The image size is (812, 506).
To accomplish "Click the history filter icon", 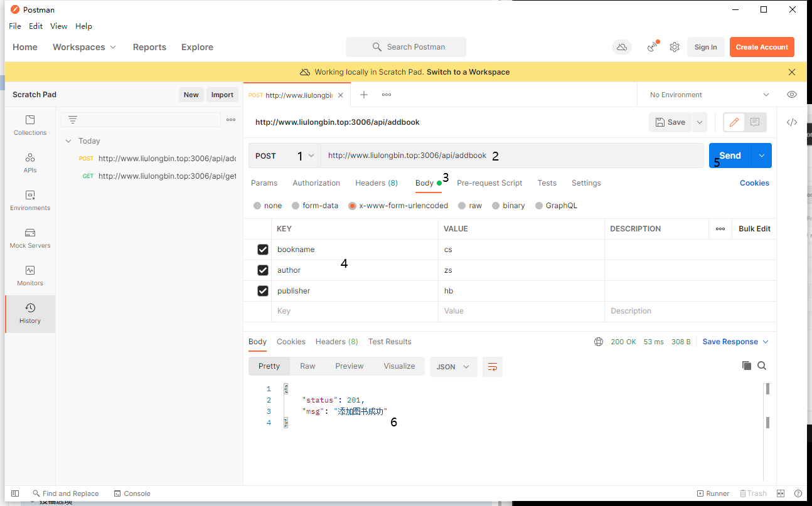I will 73,120.
